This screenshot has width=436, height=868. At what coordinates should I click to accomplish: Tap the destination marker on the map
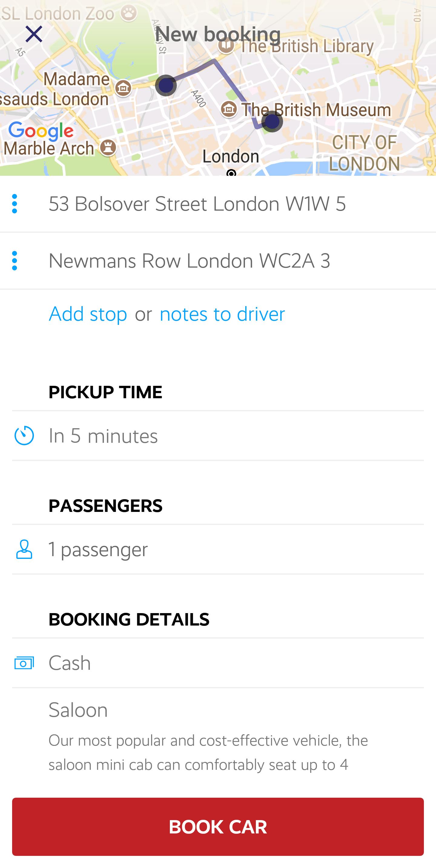click(x=272, y=121)
